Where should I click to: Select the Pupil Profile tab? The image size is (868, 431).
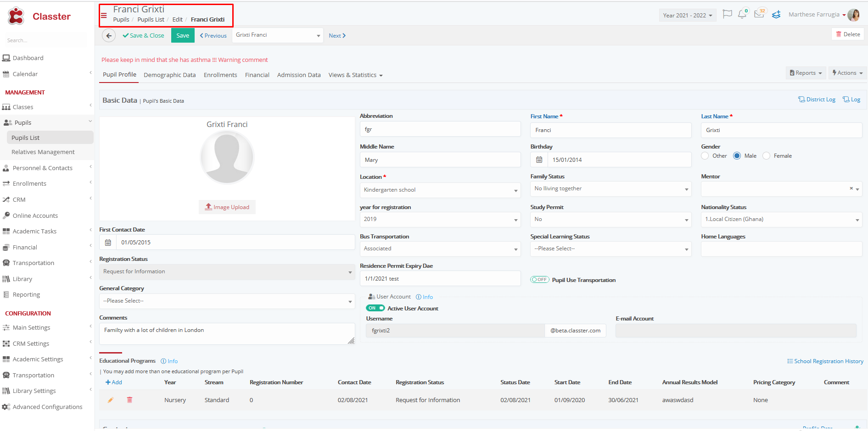point(119,74)
